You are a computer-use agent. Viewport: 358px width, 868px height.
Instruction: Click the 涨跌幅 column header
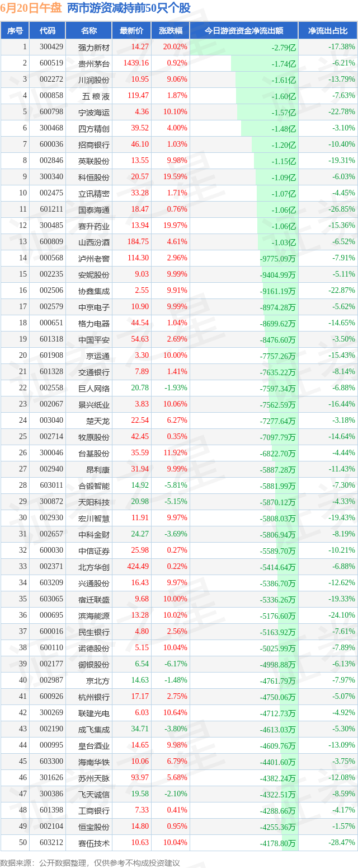170,31
